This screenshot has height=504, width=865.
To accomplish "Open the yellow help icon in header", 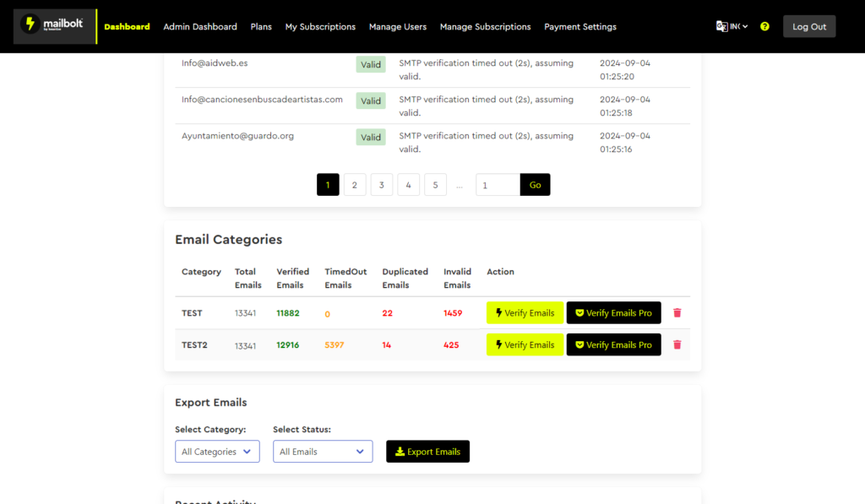I will click(x=764, y=26).
